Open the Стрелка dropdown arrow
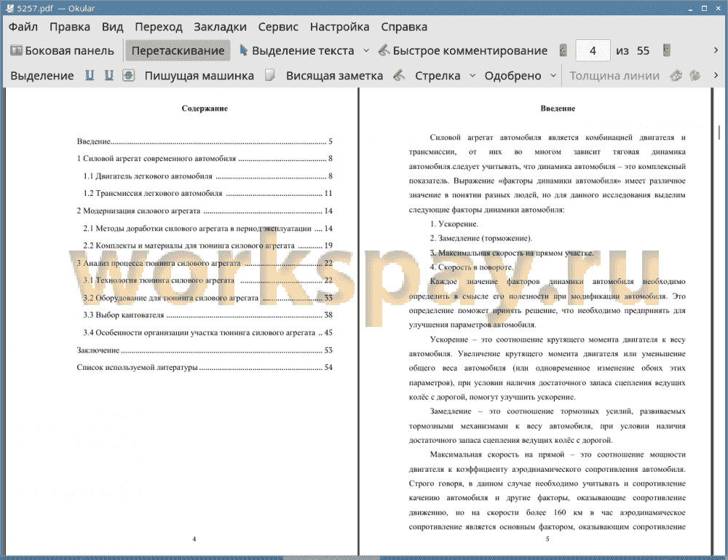 point(472,76)
